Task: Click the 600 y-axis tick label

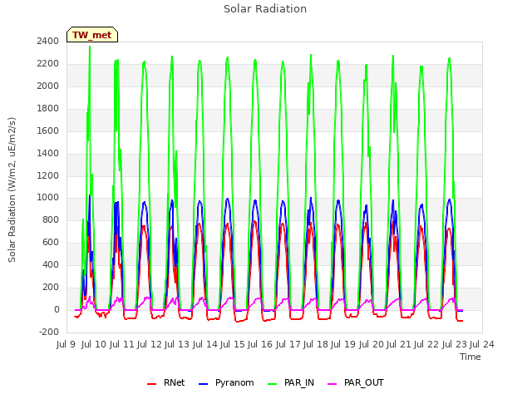Action: pos(51,242)
